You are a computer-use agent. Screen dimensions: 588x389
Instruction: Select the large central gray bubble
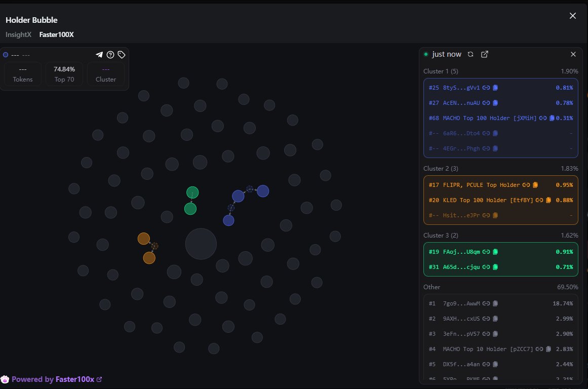(201, 244)
